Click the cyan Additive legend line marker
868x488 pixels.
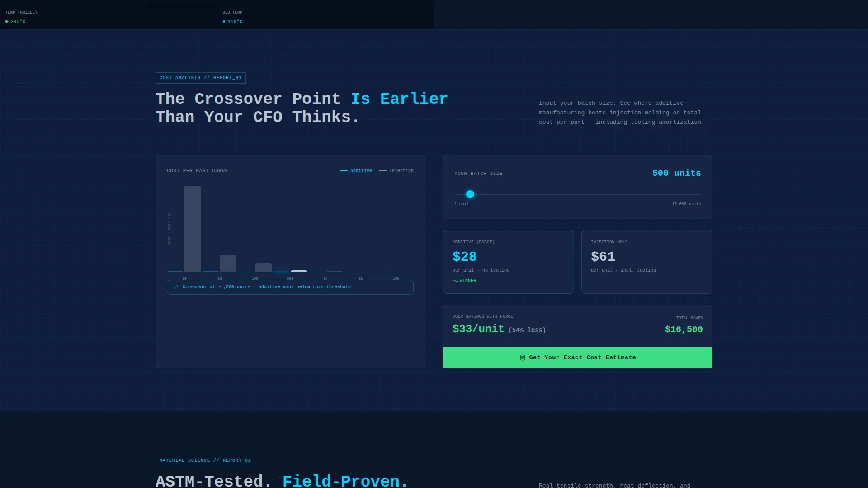coord(344,171)
